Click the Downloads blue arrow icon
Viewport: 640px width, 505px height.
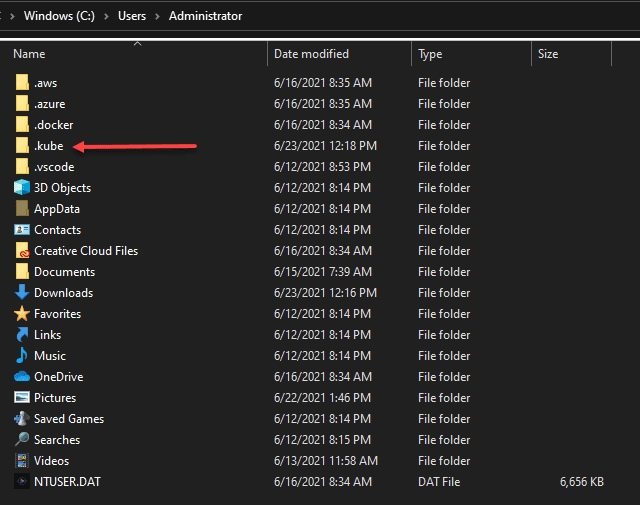point(22,293)
